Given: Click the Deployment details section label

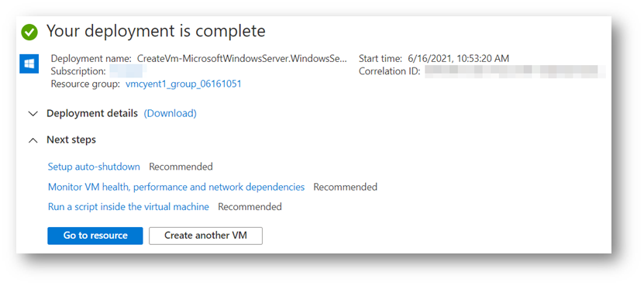Looking at the screenshot, I should click(x=92, y=113).
